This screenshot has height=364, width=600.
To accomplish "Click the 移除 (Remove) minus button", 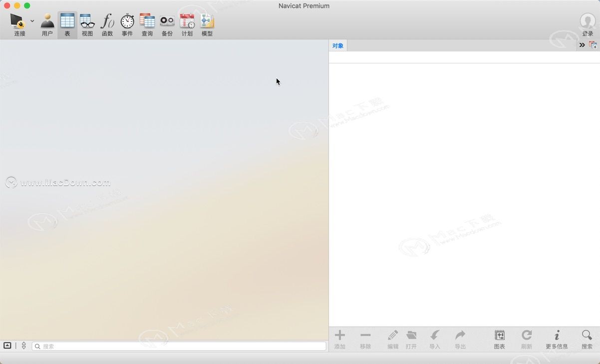I will tap(365, 340).
